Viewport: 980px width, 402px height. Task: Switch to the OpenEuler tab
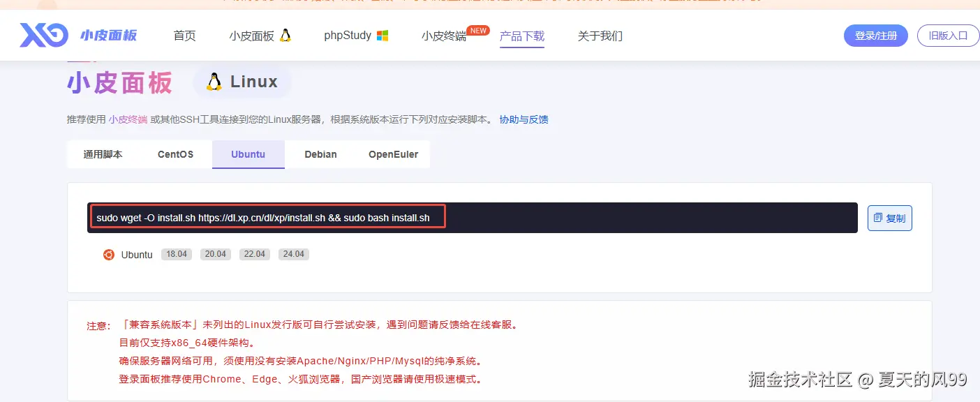[x=394, y=154]
